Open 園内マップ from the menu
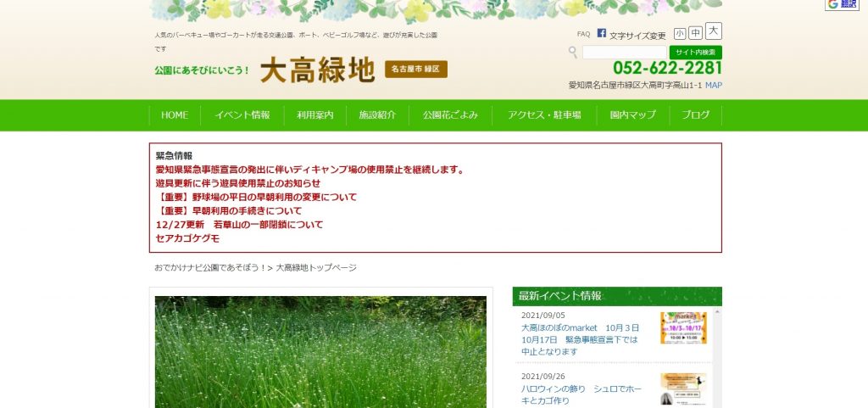The width and height of the screenshot is (868, 408). click(x=632, y=115)
